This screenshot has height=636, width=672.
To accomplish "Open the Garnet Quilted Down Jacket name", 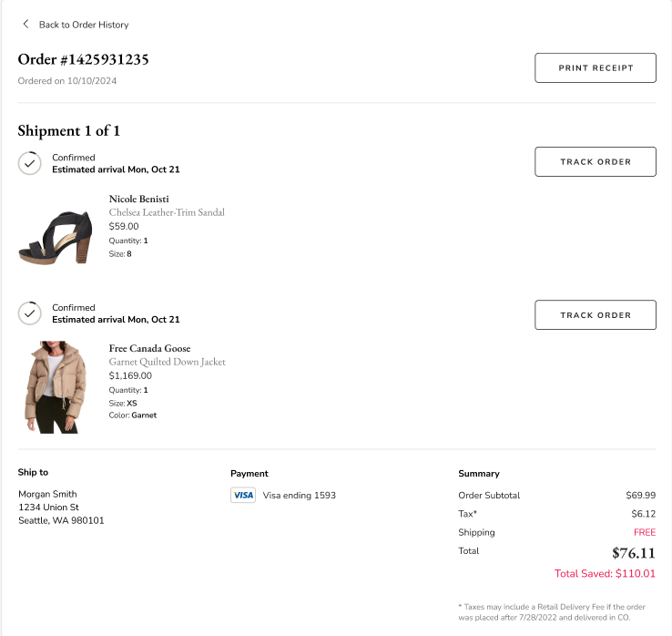I will 167,362.
